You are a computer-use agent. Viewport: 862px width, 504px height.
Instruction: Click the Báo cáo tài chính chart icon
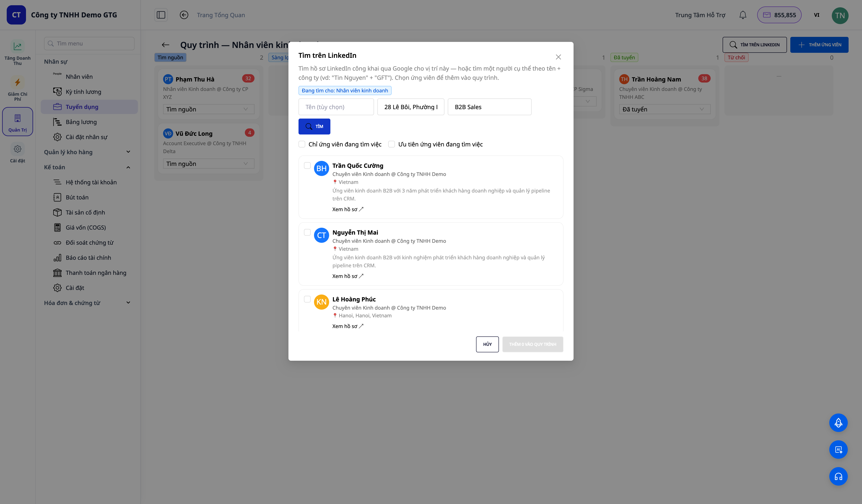tap(57, 257)
